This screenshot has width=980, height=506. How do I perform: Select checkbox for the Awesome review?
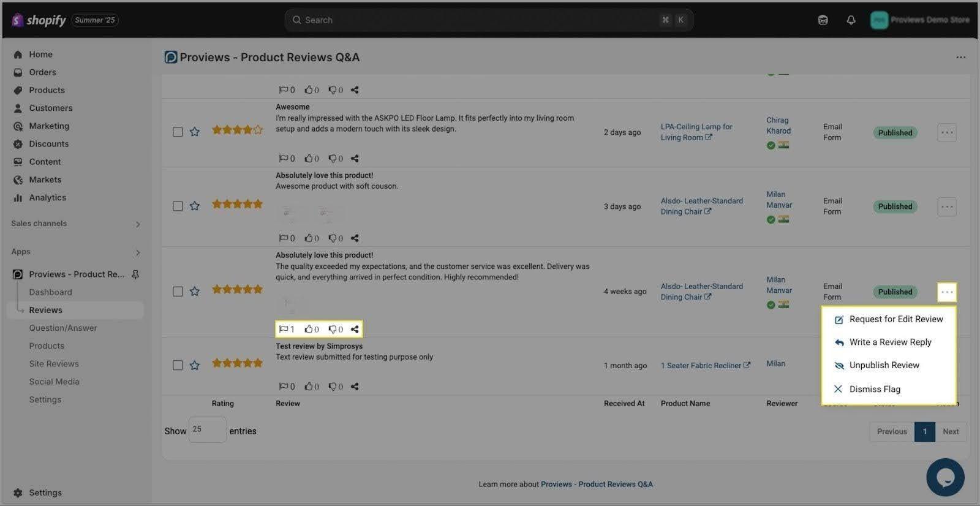178,132
